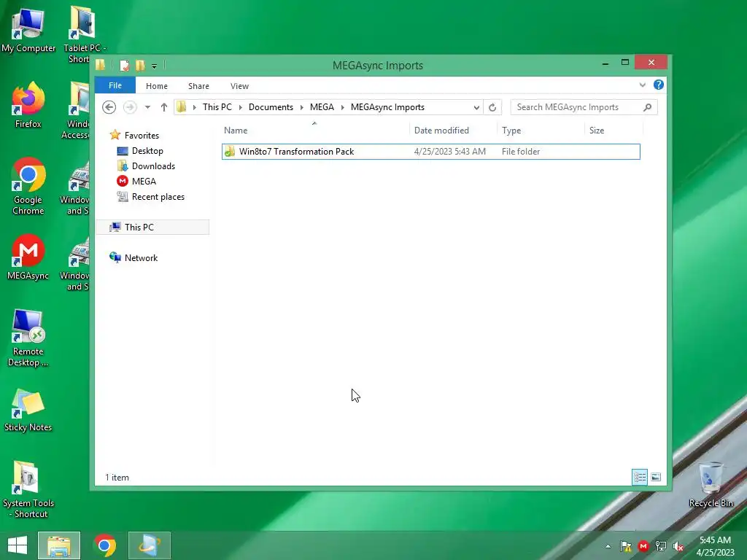Open the clock showing 5:45 AM
The image size is (747, 560).
715,546
